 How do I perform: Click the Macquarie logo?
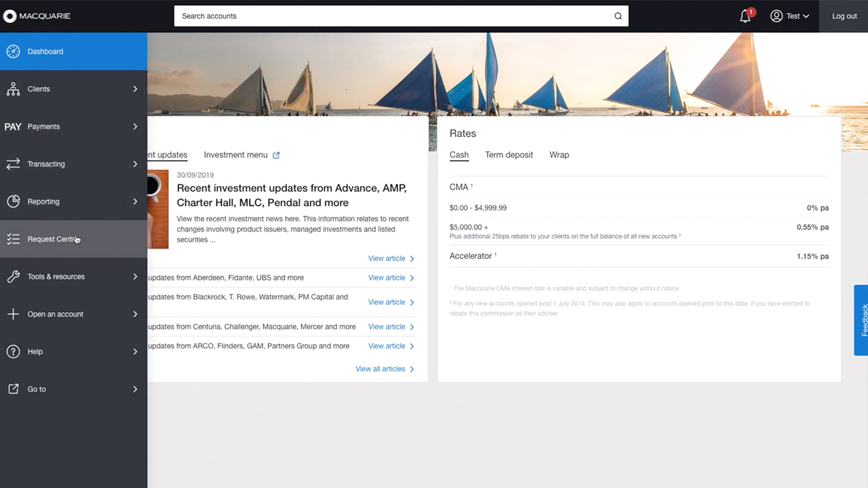point(36,16)
